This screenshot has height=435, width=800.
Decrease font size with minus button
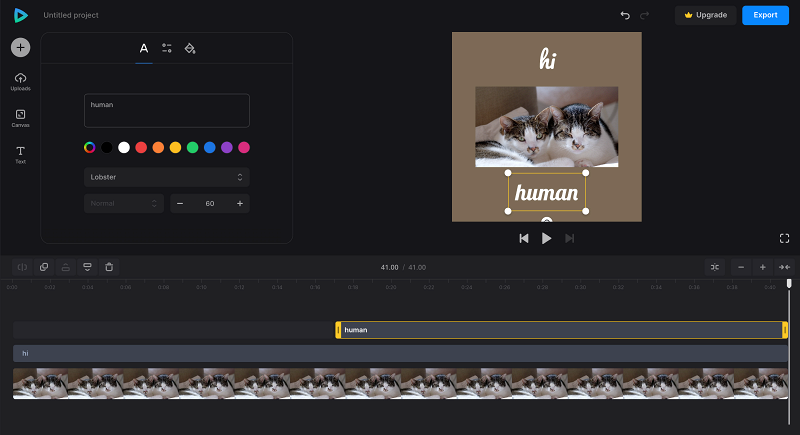180,203
